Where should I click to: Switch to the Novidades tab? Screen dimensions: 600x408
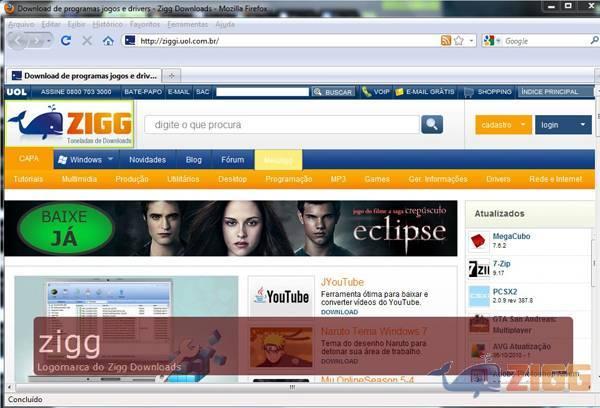tap(148, 160)
